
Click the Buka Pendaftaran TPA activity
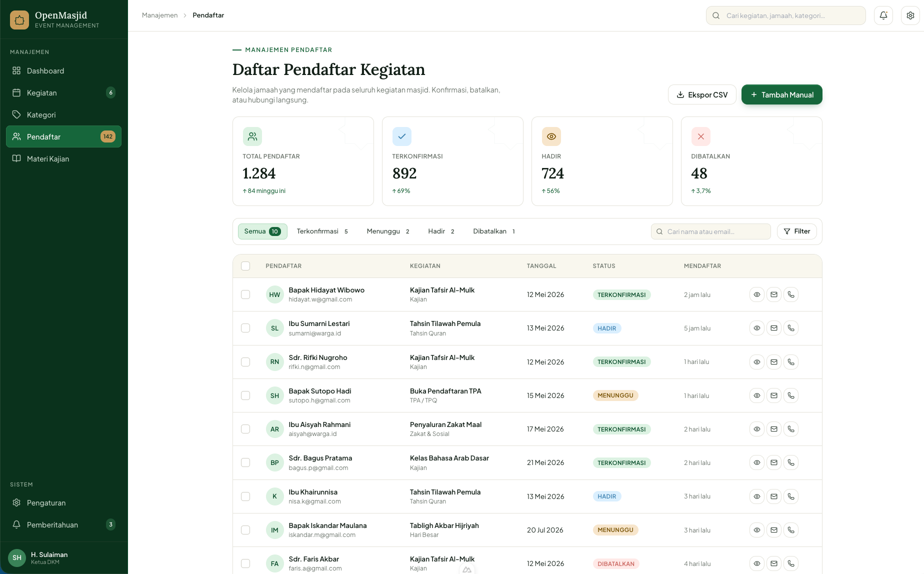pyautogui.click(x=445, y=391)
